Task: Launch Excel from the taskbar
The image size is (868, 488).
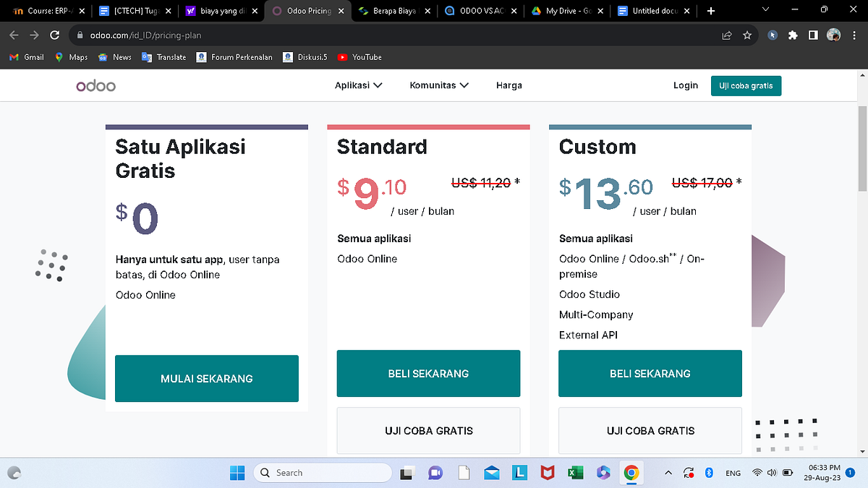Action: coord(575,472)
